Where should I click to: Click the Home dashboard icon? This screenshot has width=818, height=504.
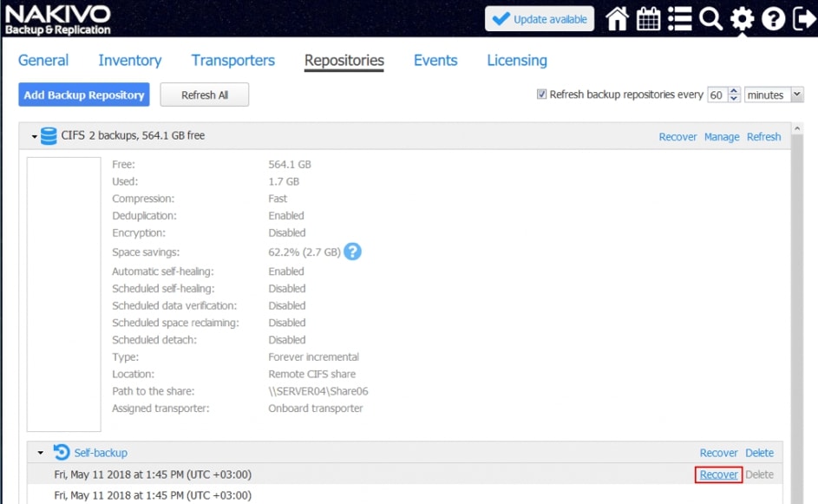[x=617, y=19]
